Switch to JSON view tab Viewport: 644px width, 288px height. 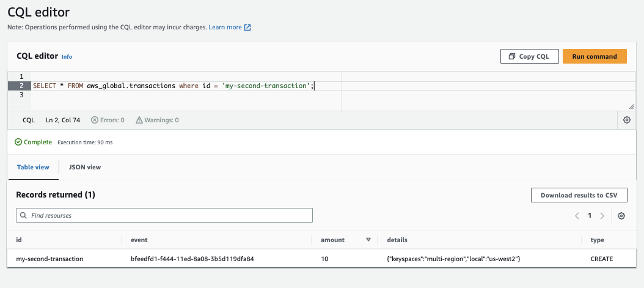point(85,167)
